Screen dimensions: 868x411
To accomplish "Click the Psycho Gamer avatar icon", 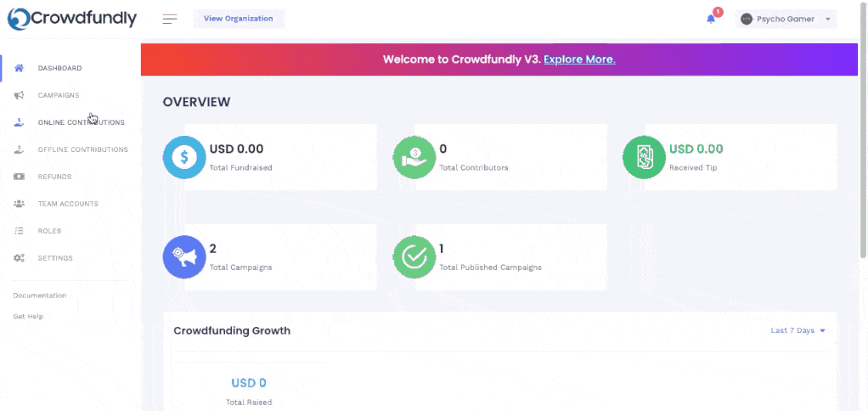I will (x=747, y=19).
